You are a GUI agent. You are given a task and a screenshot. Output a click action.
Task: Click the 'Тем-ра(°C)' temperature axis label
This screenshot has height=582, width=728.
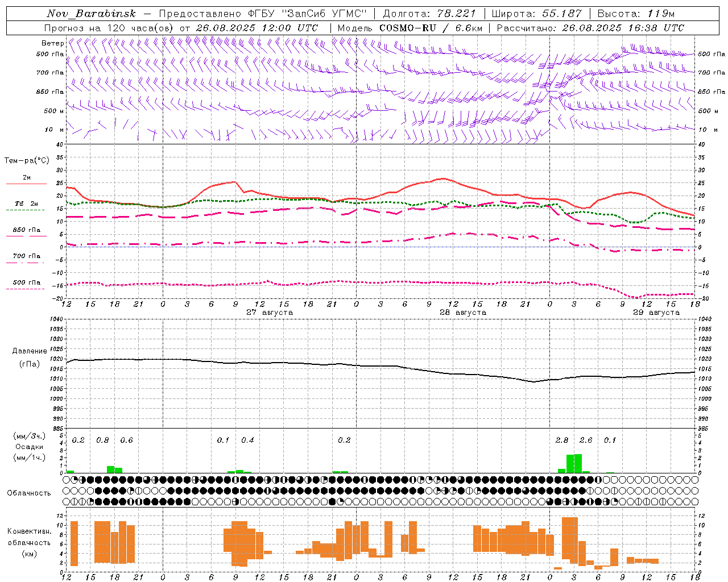click(27, 161)
